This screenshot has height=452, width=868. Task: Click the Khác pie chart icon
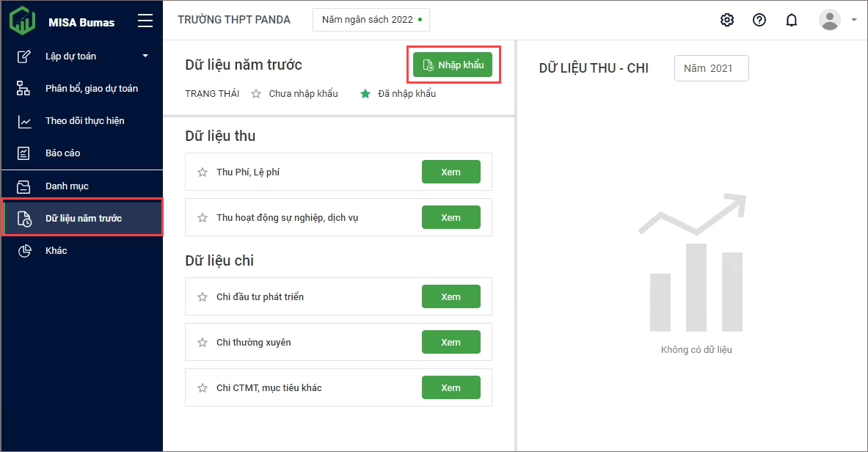(24, 251)
